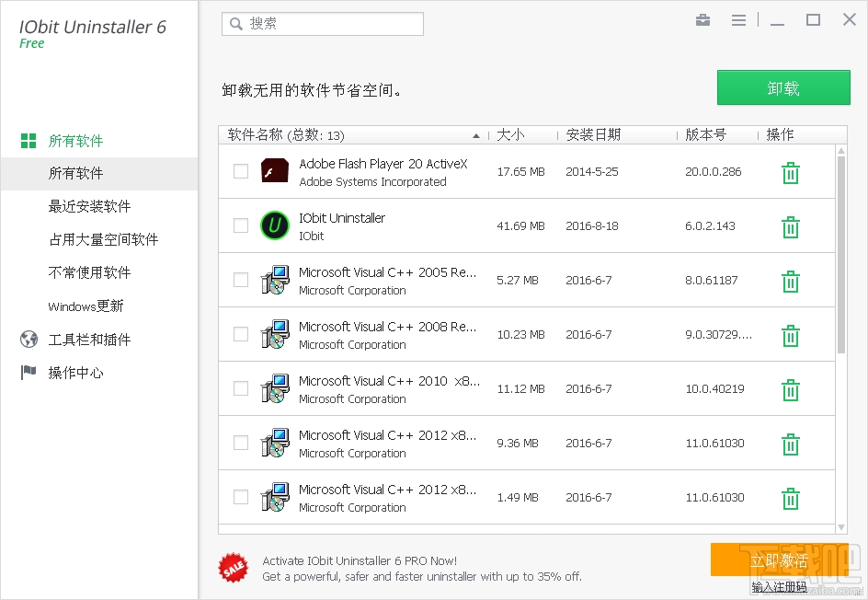868x600 pixels.
Task: Select the 所有软件 grid icon in sidebar
Action: tap(30, 141)
